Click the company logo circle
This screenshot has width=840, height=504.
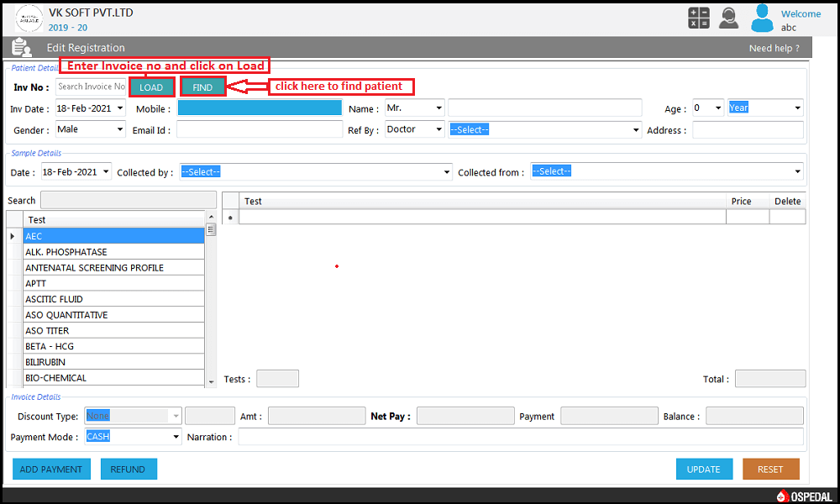29,19
